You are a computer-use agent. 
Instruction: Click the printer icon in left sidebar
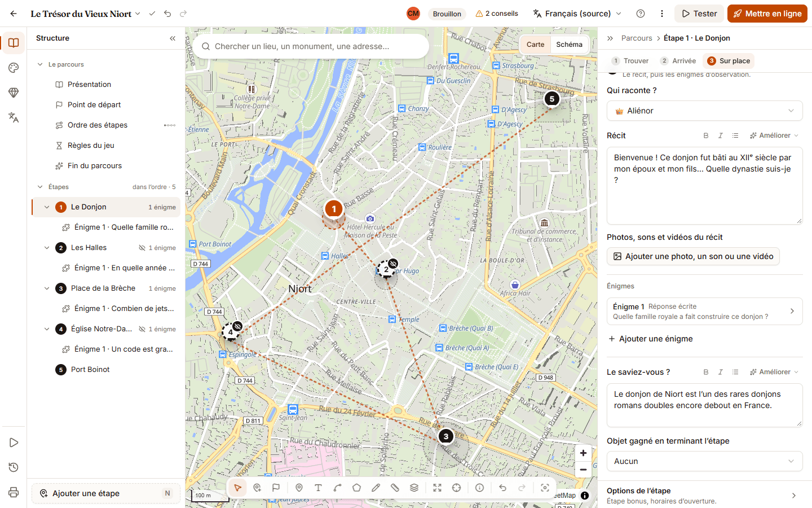pyautogui.click(x=14, y=492)
